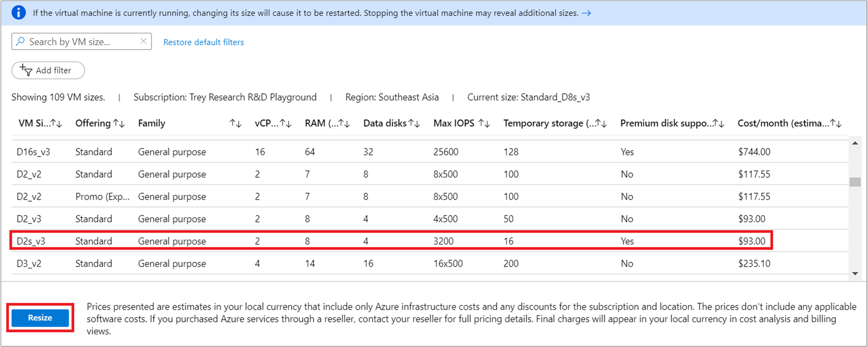Click the $235.10 cost cell
Screen dimensions: 868x347
coord(754,263)
